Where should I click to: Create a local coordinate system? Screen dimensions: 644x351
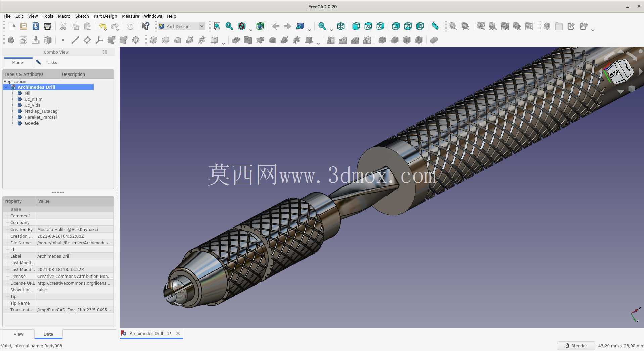(99, 40)
